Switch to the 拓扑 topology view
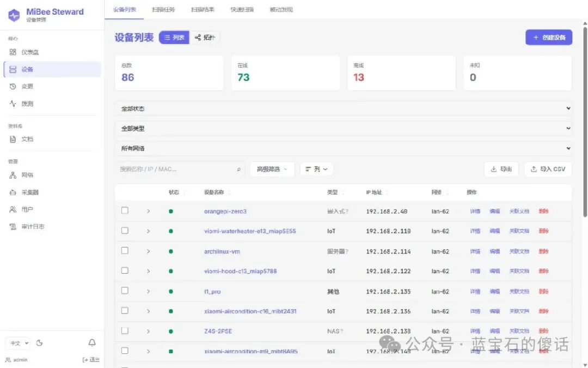 205,37
